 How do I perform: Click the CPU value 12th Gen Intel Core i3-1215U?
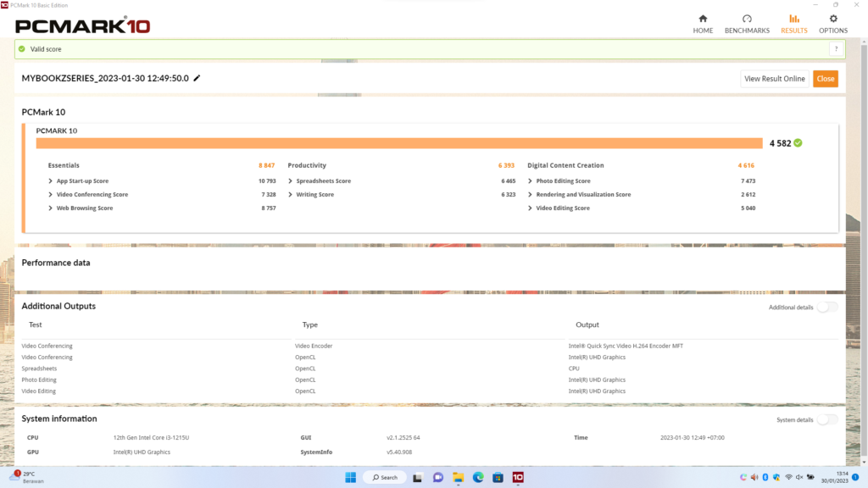[151, 438]
